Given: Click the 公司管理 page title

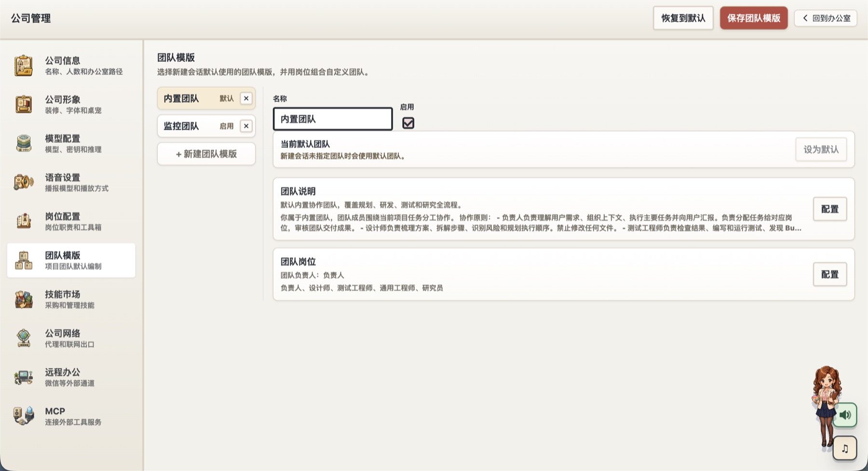Looking at the screenshot, I should [x=31, y=18].
